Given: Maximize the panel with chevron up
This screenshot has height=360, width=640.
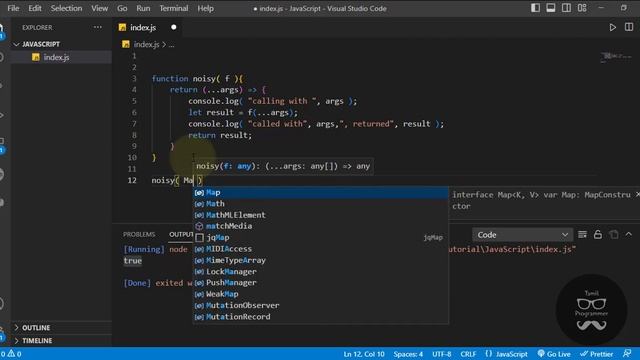Looking at the screenshot, I should tap(629, 234).
